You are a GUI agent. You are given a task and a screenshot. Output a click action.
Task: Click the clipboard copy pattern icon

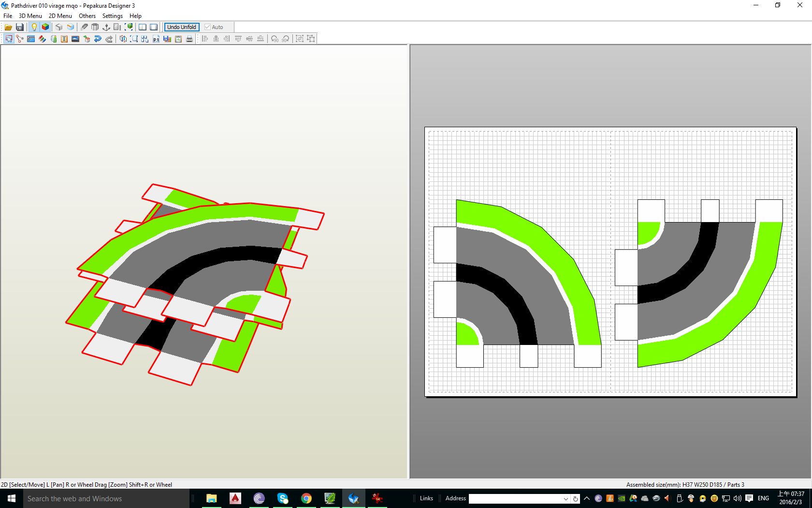[178, 39]
